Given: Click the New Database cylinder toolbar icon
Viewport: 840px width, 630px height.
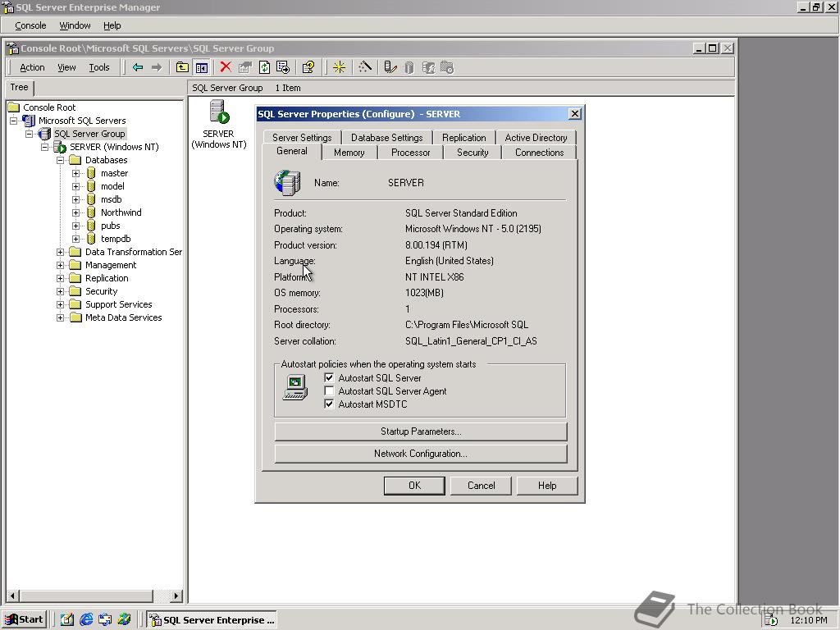Looking at the screenshot, I should click(x=409, y=67).
